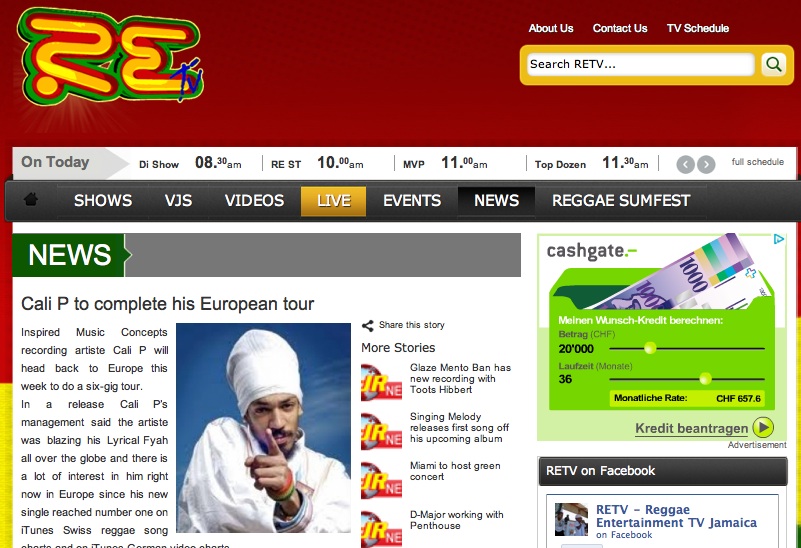Open the About Us link
This screenshot has width=801, height=548.
[x=551, y=29]
